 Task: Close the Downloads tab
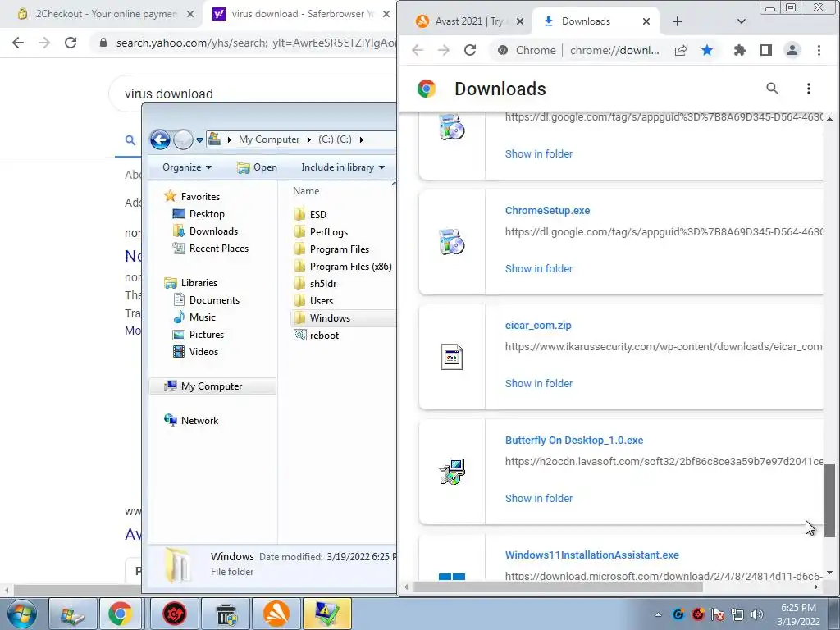pyautogui.click(x=646, y=21)
